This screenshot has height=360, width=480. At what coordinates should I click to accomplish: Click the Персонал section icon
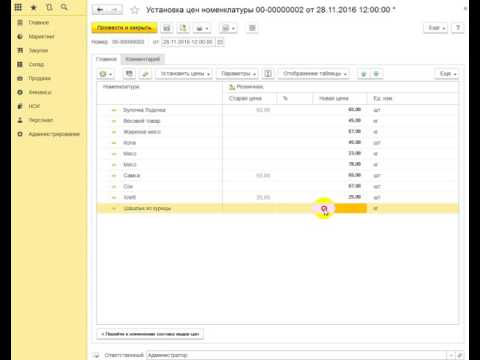click(20, 120)
